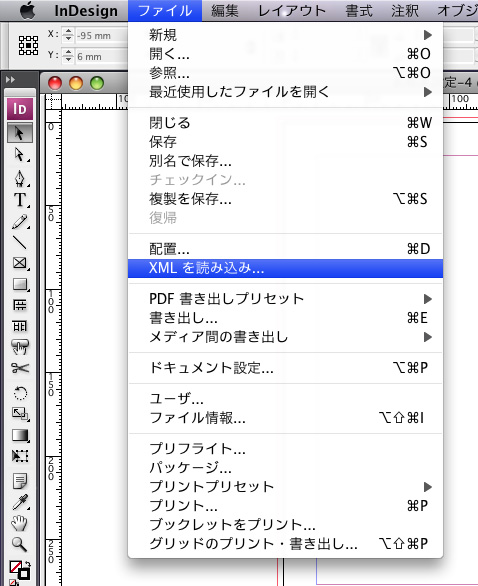Viewport: 478px width, 586px height.
Task: Select the Type tool
Action: click(x=20, y=200)
